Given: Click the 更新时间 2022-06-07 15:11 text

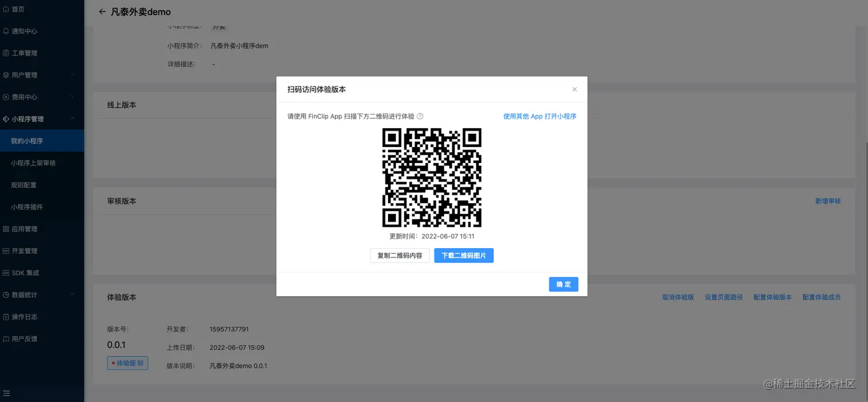Looking at the screenshot, I should point(432,236).
